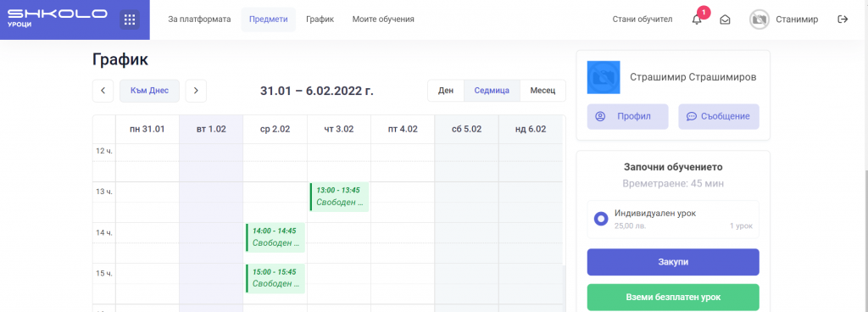
Task: Jump to today with Към Днес
Action: coord(149,91)
